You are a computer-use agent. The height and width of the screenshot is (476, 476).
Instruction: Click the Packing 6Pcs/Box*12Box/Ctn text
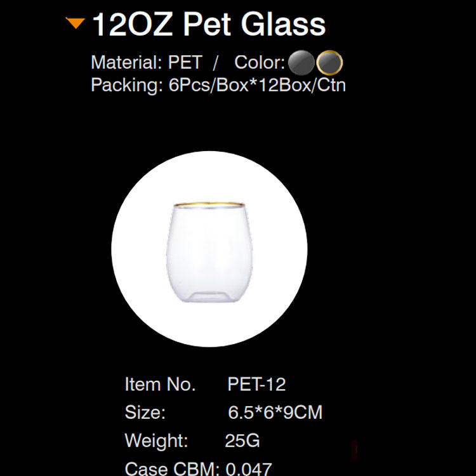pyautogui.click(x=218, y=85)
